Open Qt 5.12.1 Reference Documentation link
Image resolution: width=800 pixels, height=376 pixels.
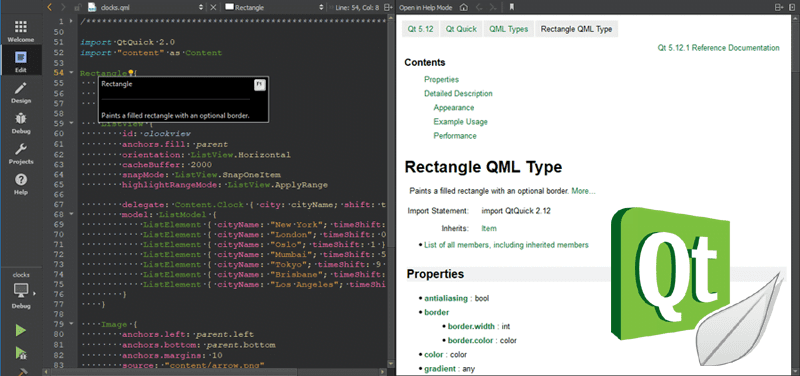point(718,48)
